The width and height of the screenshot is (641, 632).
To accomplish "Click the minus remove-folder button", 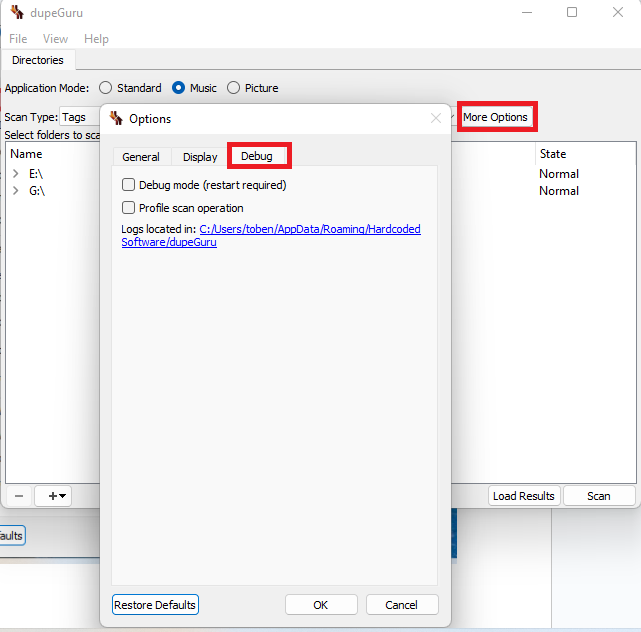I will tap(19, 496).
